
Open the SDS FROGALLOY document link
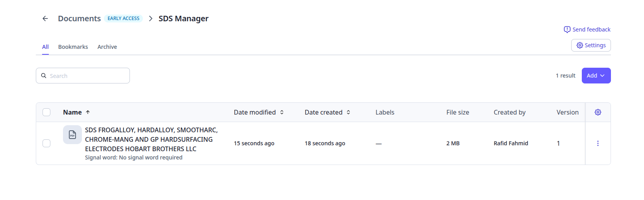click(151, 139)
